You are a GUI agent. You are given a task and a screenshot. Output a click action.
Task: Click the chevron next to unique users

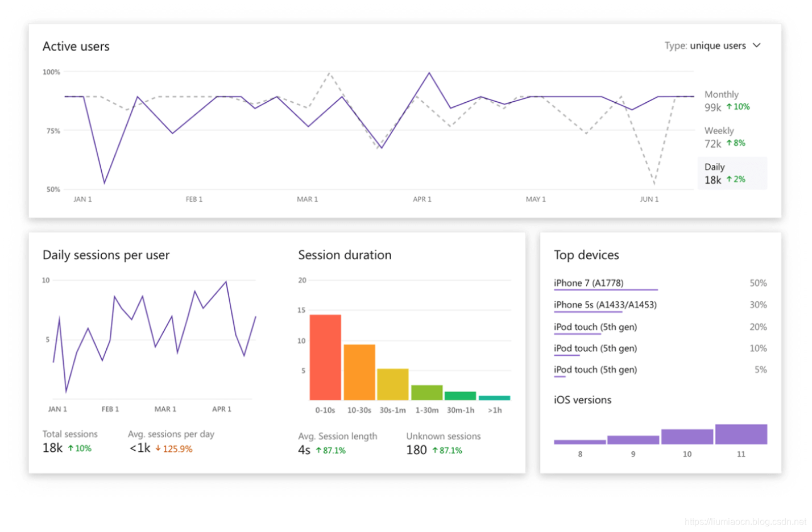click(x=757, y=45)
